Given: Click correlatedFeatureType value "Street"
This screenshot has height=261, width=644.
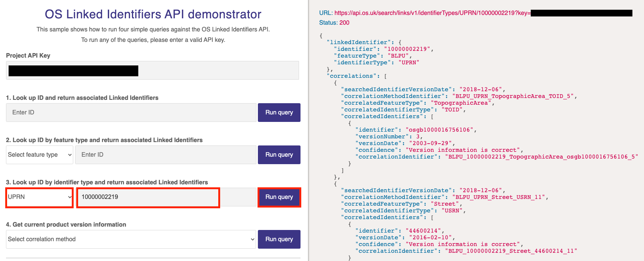Looking at the screenshot, I should pyautogui.click(x=445, y=204).
